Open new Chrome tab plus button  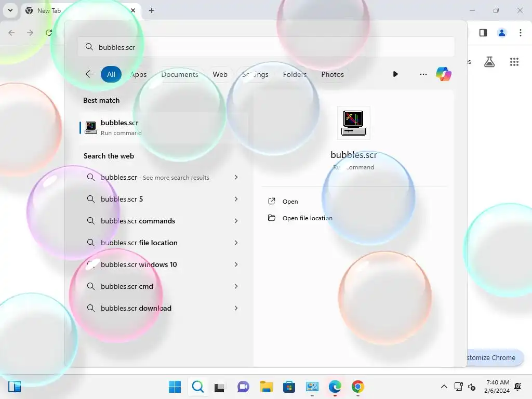(152, 10)
